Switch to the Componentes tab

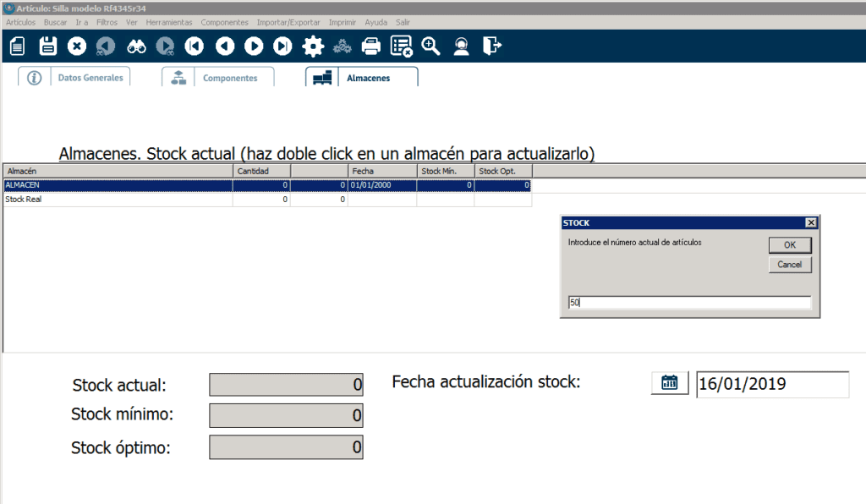(229, 78)
